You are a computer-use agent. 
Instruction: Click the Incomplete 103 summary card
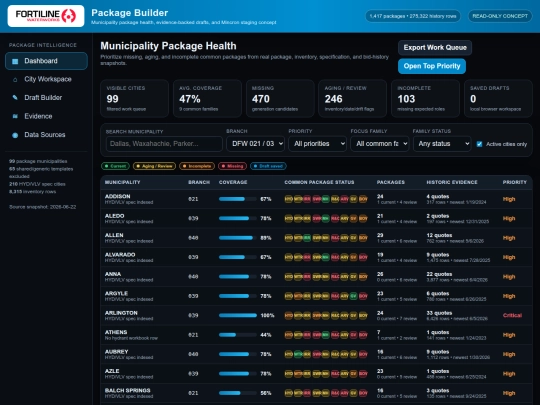tap(425, 98)
